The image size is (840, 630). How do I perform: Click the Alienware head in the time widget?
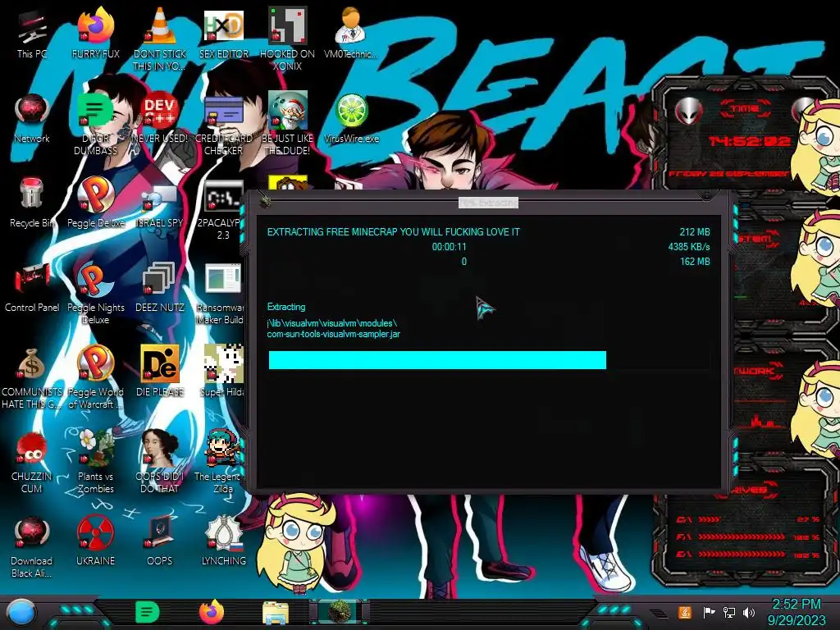pos(689,112)
